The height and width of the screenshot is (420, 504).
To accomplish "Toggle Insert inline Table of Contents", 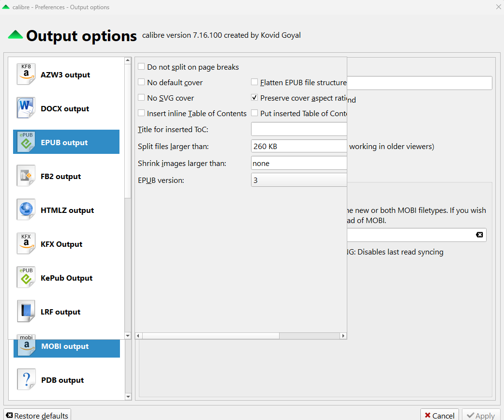I will pyautogui.click(x=142, y=114).
